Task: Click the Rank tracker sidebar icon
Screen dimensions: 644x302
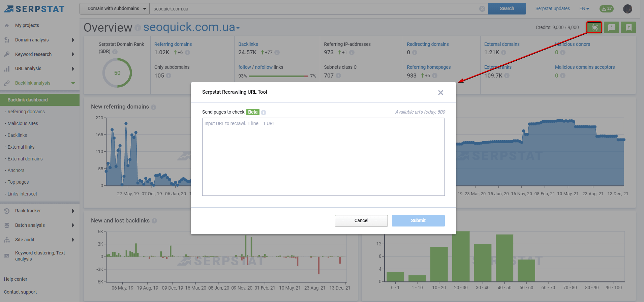Action: (x=7, y=211)
